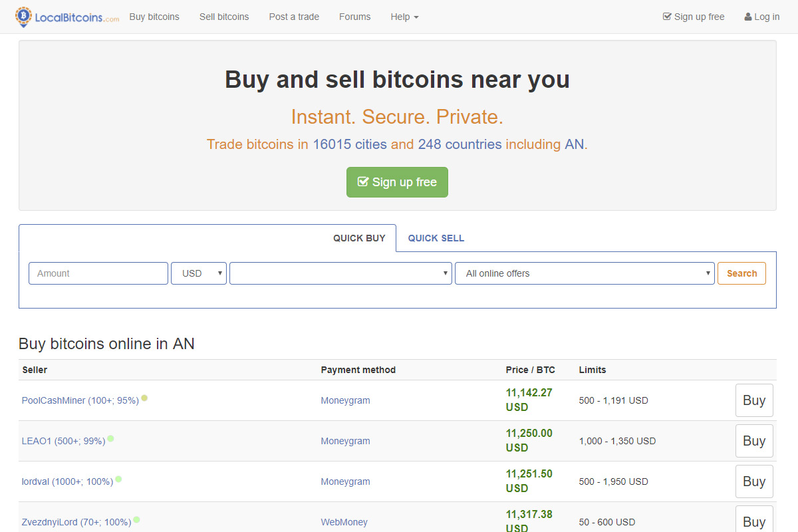Switch to the Quick Buy tab

tap(359, 238)
